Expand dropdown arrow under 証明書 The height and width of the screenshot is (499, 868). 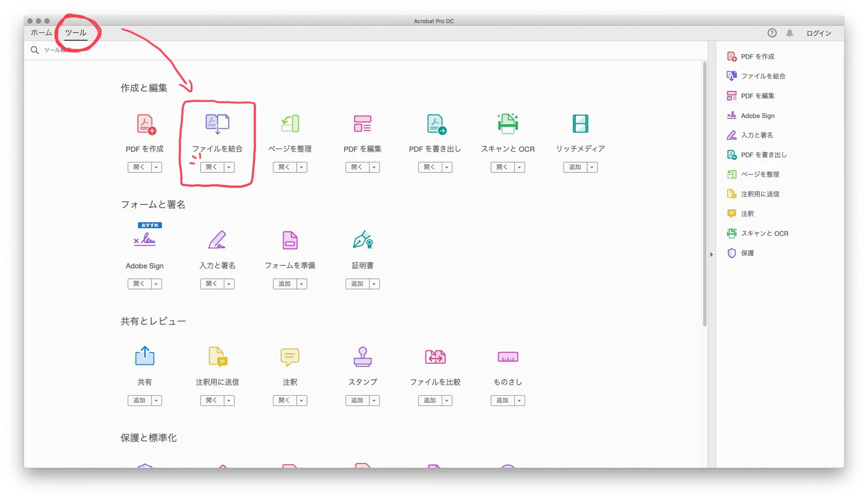point(374,284)
